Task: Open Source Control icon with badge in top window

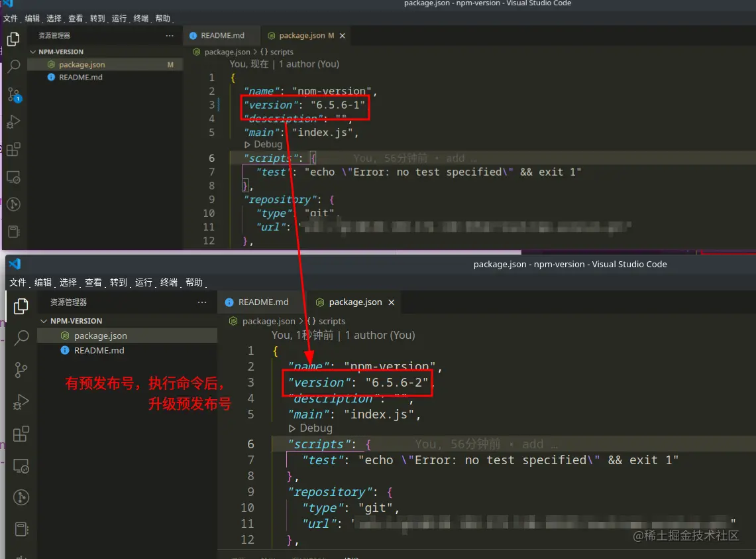Action: click(x=15, y=95)
